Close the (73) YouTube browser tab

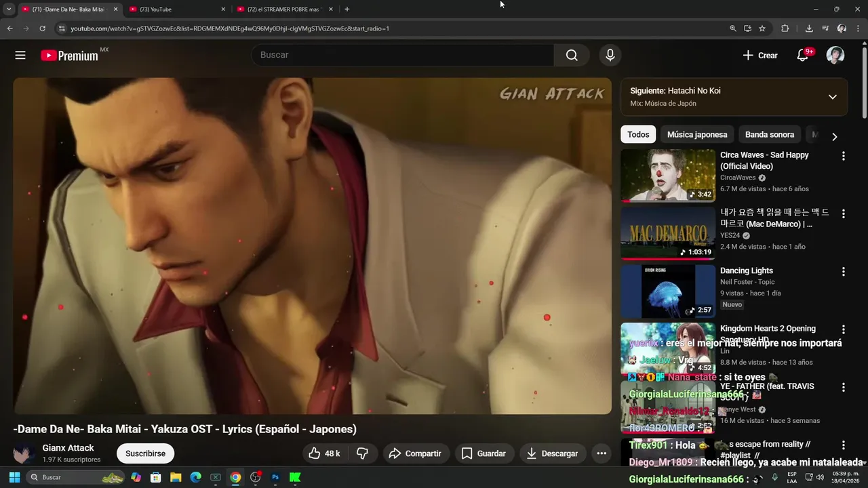[x=223, y=9]
